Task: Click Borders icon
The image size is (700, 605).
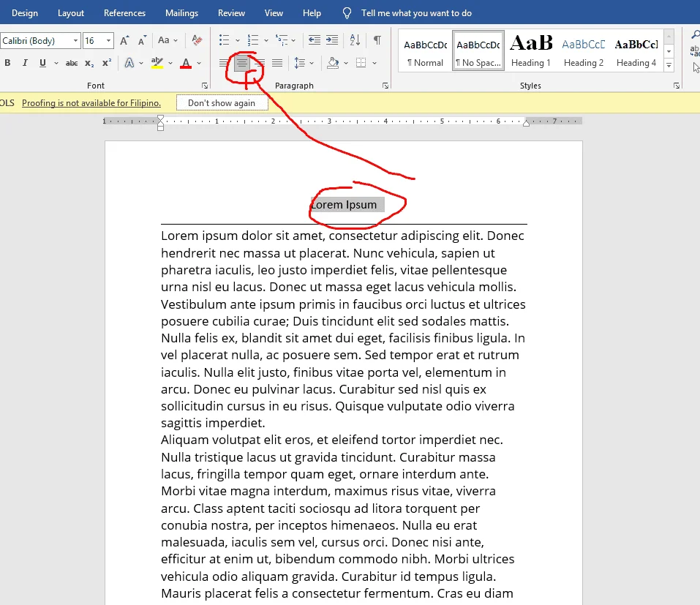Action: (361, 63)
